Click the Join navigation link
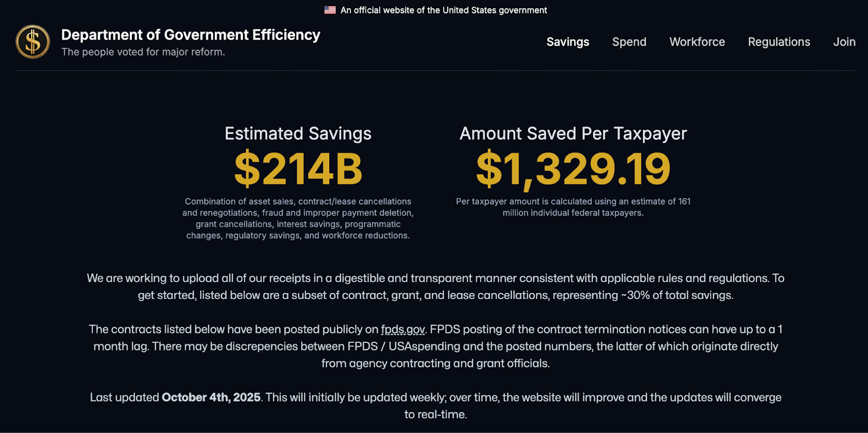Viewport: 868px width, 433px height. [x=844, y=42]
